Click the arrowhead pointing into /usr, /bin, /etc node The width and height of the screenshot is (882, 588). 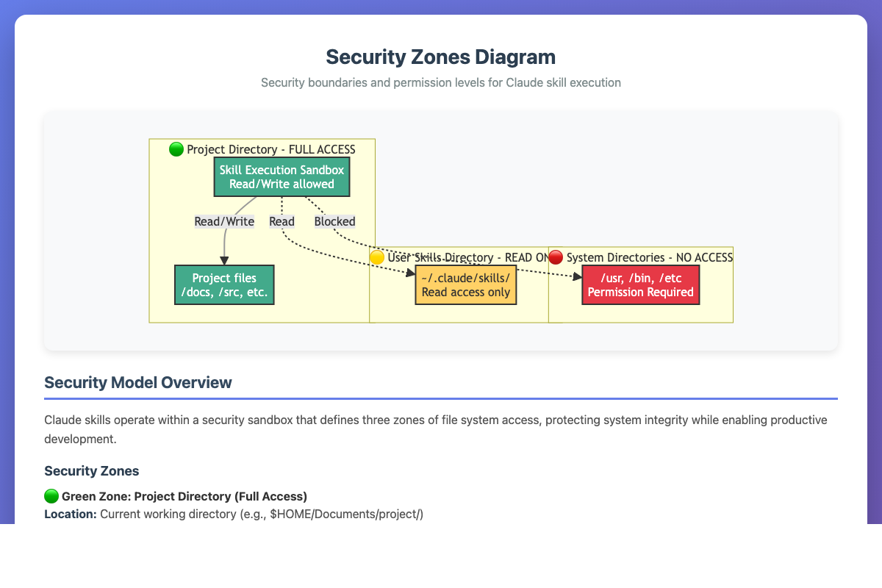click(577, 276)
